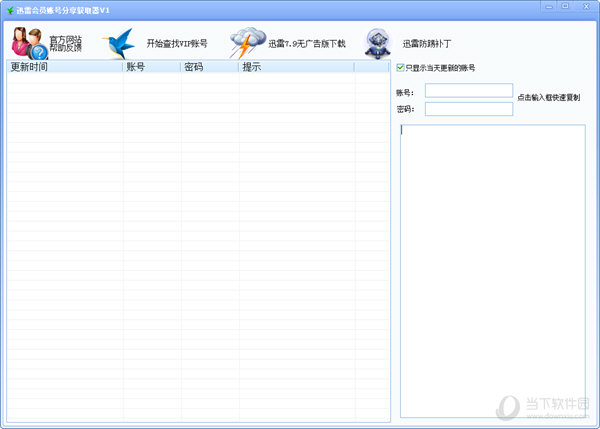Click the two-people help feedback icon
The height and width of the screenshot is (429, 600).
pos(29,43)
